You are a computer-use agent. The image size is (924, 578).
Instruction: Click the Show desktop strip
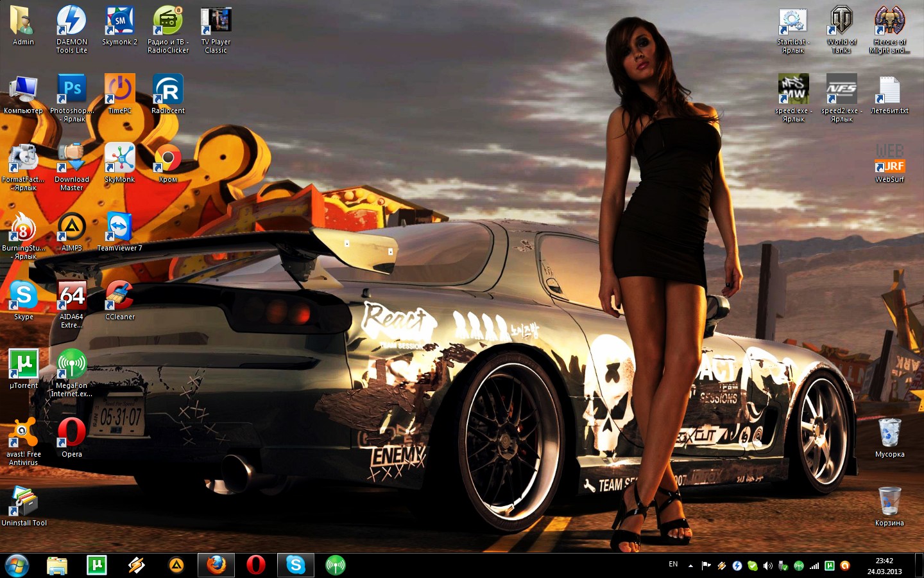point(919,565)
